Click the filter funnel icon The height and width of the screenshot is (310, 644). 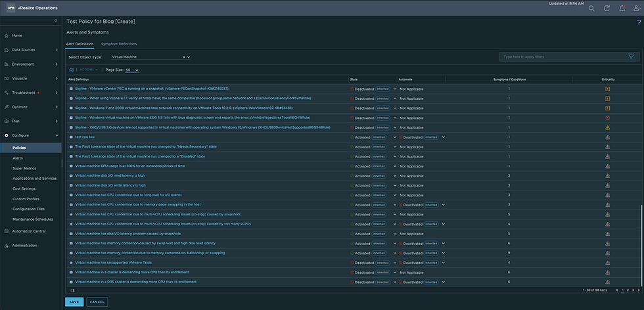pyautogui.click(x=631, y=56)
